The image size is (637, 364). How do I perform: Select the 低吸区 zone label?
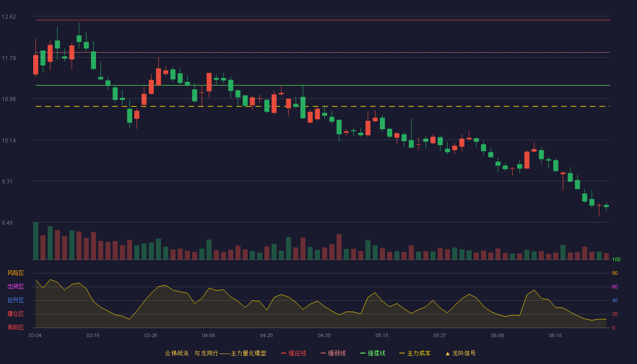(15, 328)
